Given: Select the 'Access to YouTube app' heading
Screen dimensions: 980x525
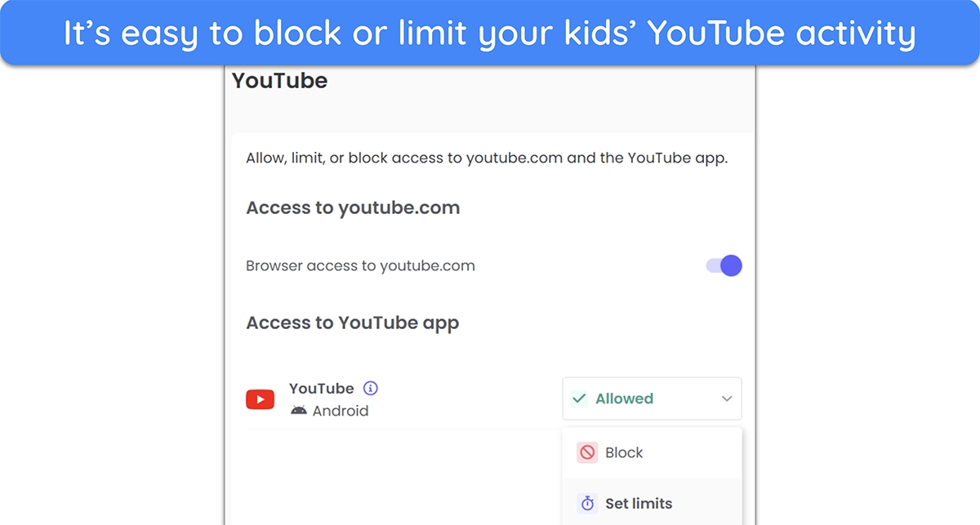Looking at the screenshot, I should 353,323.
